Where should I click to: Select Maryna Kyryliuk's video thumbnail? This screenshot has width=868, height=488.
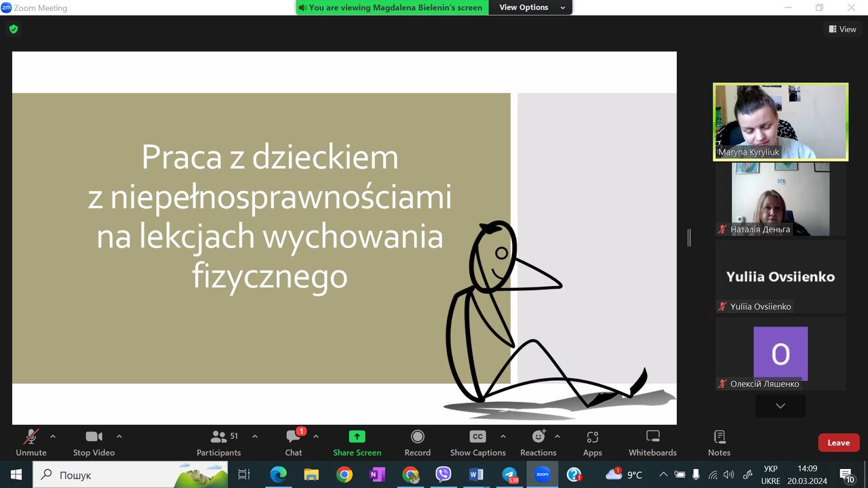pos(781,122)
